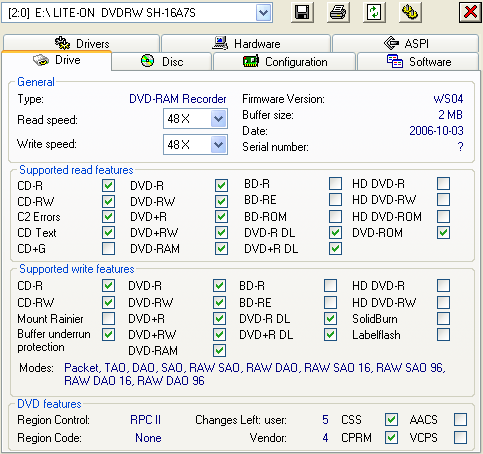This screenshot has height=454, width=483.
Task: Toggle CD-R read feature checkbox
Action: [108, 185]
